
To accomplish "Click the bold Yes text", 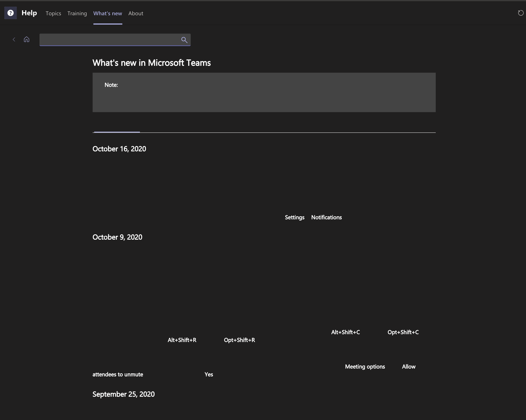I will [x=209, y=374].
